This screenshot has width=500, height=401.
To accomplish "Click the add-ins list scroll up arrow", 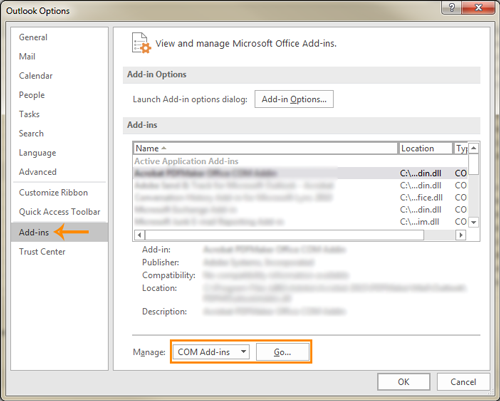I will click(474, 148).
